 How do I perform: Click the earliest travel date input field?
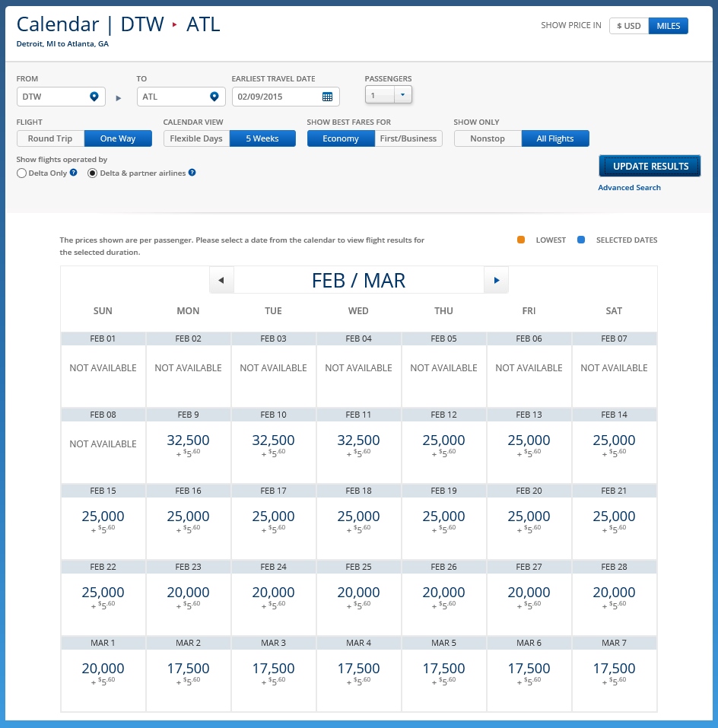[x=277, y=97]
